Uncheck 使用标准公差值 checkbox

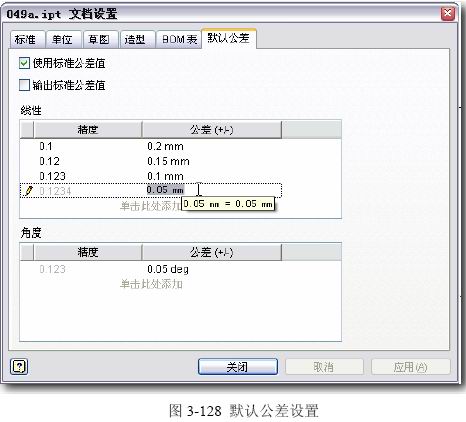pos(24,63)
